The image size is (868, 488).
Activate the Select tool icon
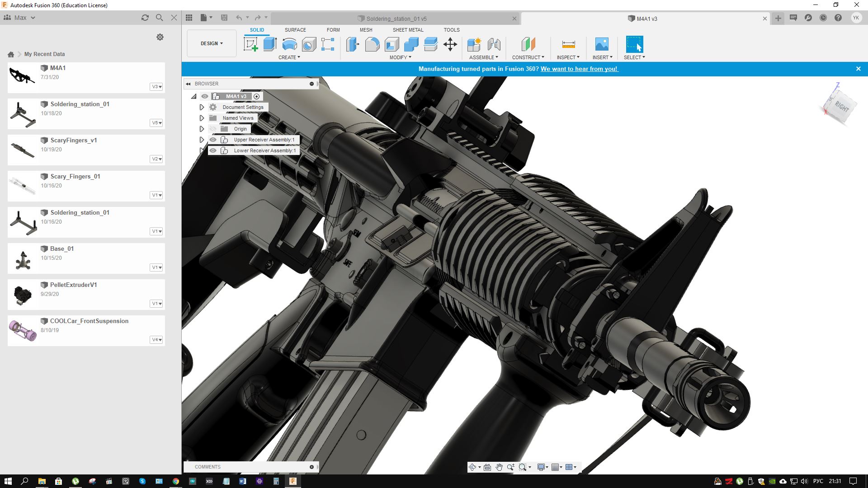[634, 44]
